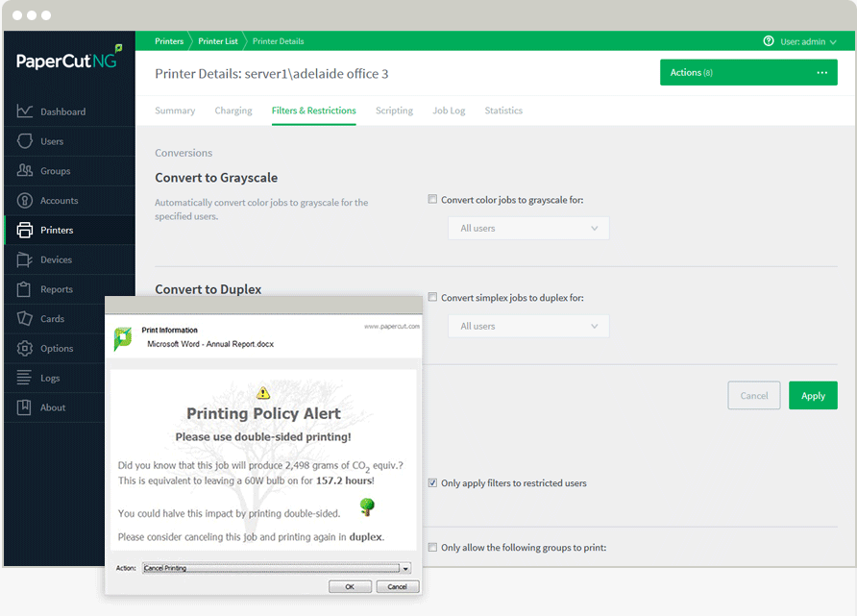Click the 'Convert to Grayscale' heading

pyautogui.click(x=216, y=178)
